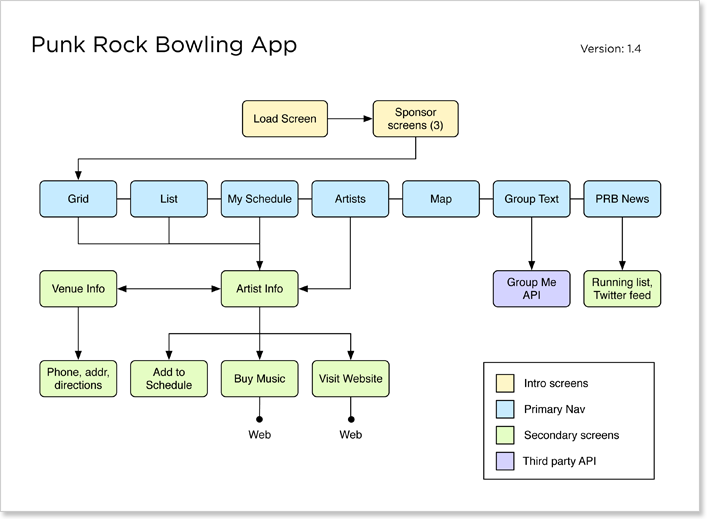Click the green Secondary screens legend swatch
The height and width of the screenshot is (519, 707).
(505, 435)
